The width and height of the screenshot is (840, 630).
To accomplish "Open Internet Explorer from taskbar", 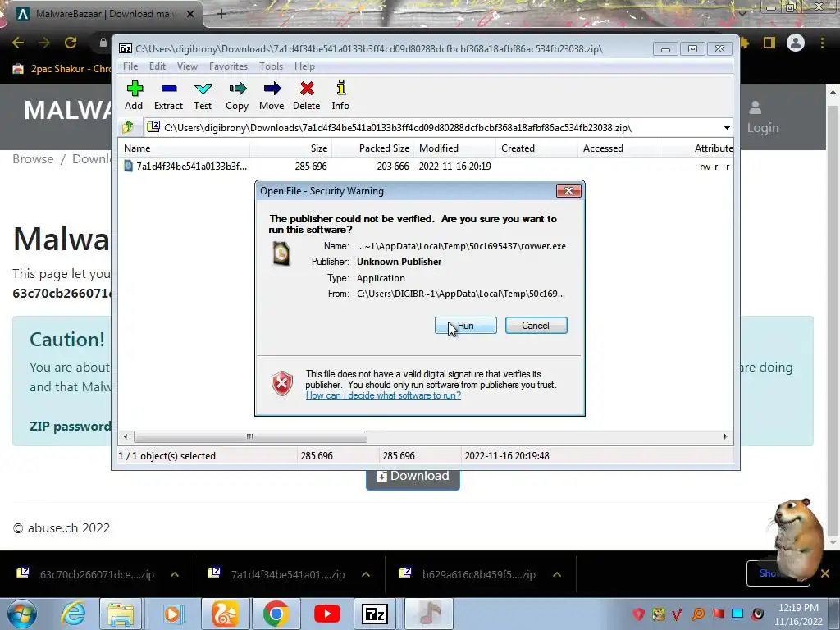I will tap(72, 614).
